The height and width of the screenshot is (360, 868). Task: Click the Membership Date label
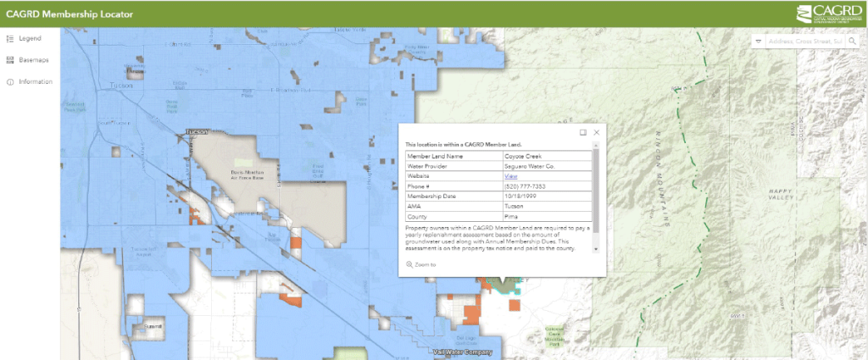click(431, 197)
